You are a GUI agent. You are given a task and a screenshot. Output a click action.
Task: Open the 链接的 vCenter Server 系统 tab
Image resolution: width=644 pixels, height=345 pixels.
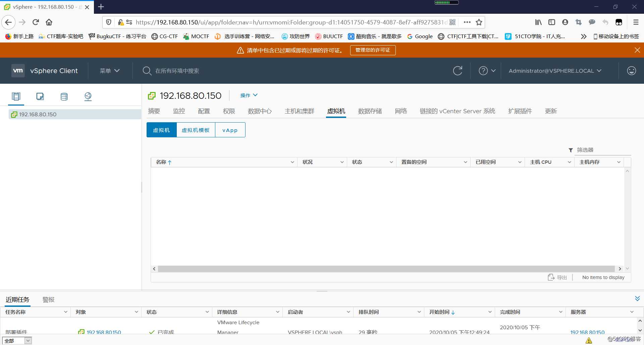(458, 111)
